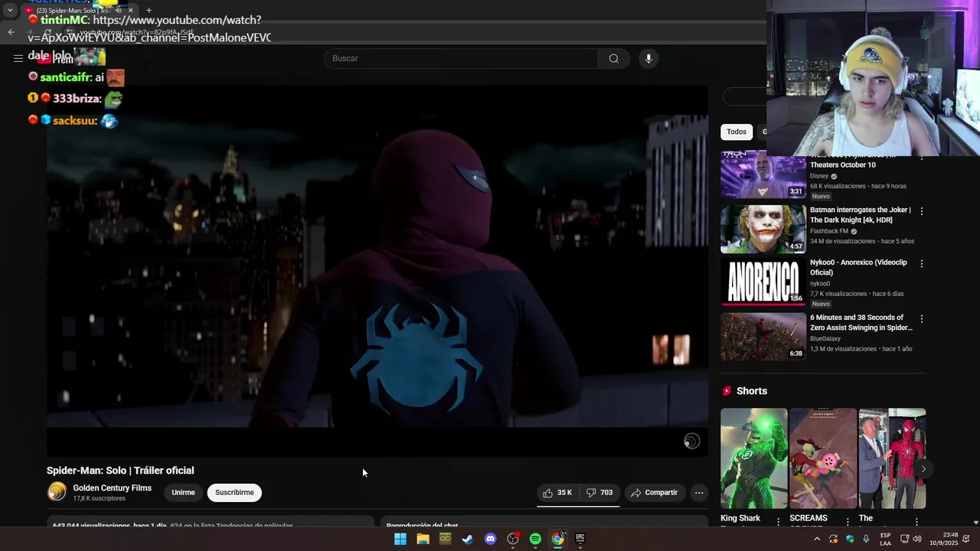Click into the Buscar search field
Image resolution: width=980 pixels, height=551 pixels.
pyautogui.click(x=461, y=58)
